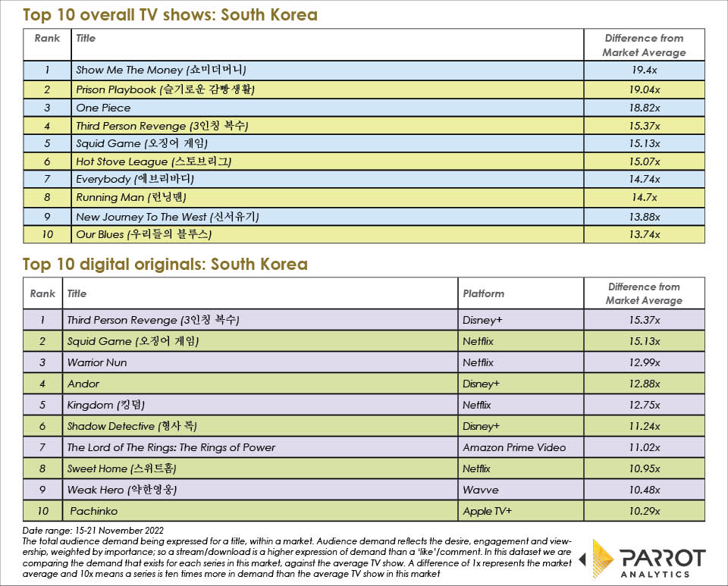
Task: Select 'The Lord of The Rings: The Rings of Power'
Action: (x=171, y=447)
